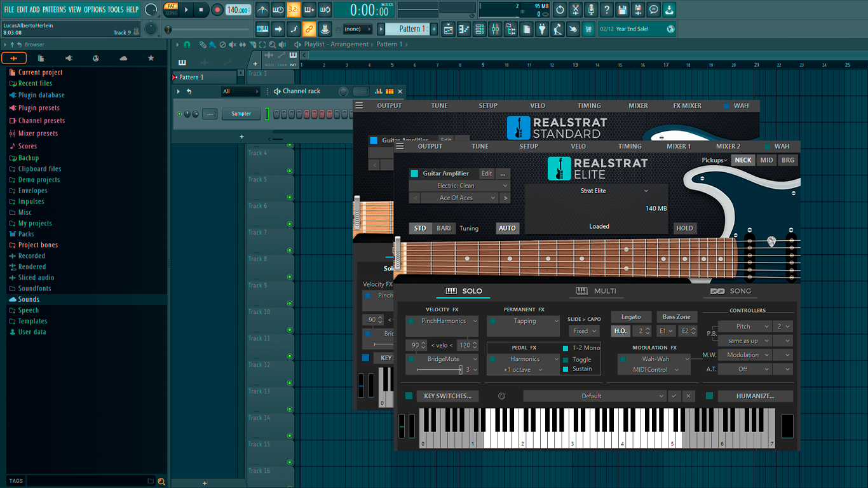Open the channel rack toolbar icon
This screenshot has width=868, height=488.
480,29
